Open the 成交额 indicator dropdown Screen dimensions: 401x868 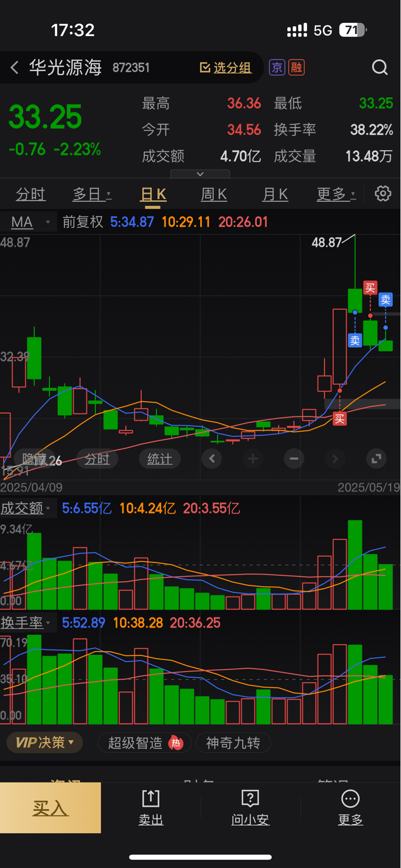[27, 508]
